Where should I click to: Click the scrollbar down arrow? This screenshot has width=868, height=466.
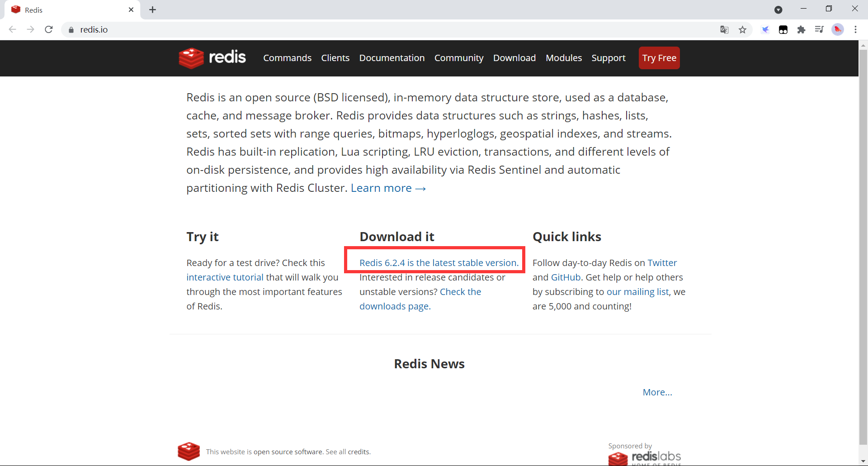tap(863, 461)
